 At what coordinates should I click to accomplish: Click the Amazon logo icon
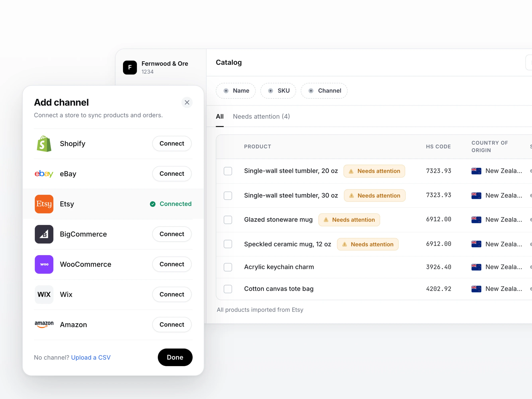(44, 324)
